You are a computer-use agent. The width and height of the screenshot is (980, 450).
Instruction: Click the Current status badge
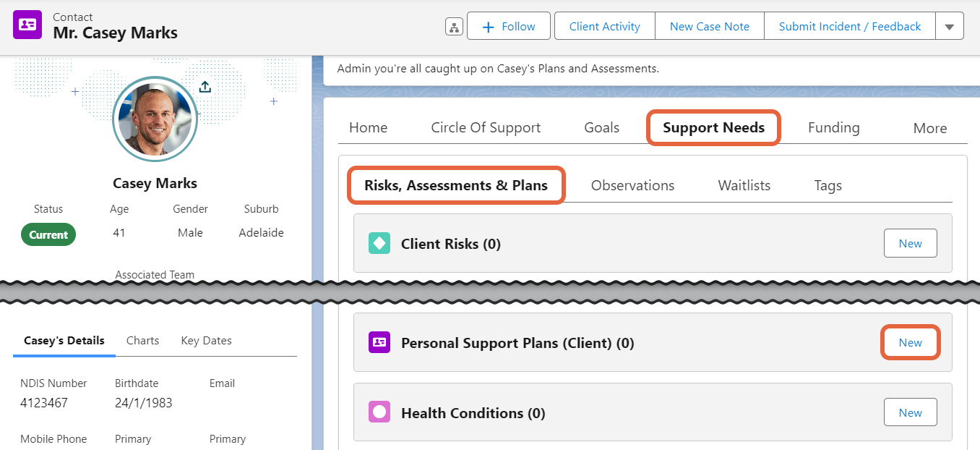pyautogui.click(x=48, y=234)
